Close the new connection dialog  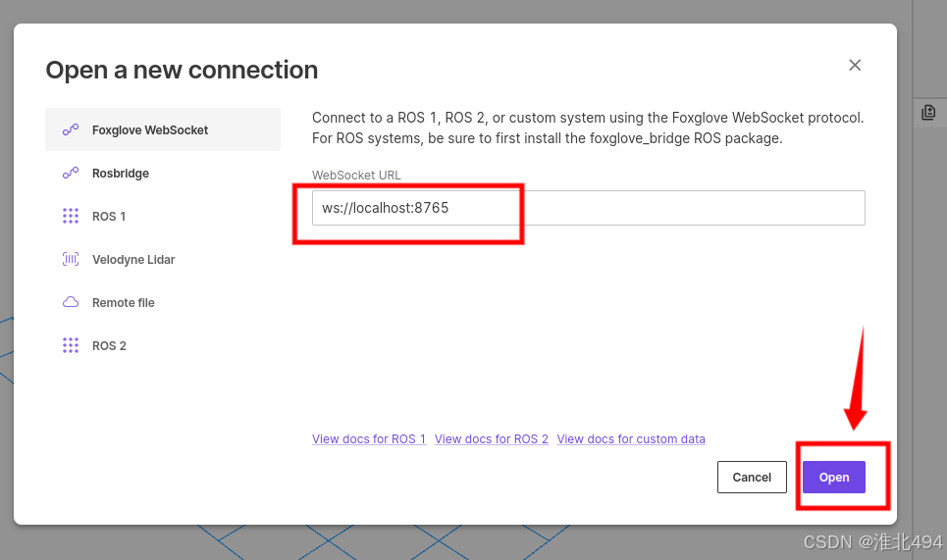855,65
